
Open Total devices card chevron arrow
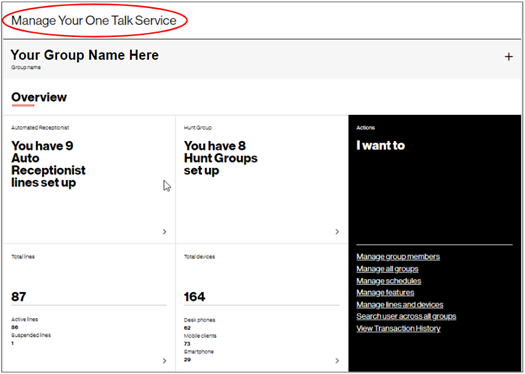[x=337, y=360]
